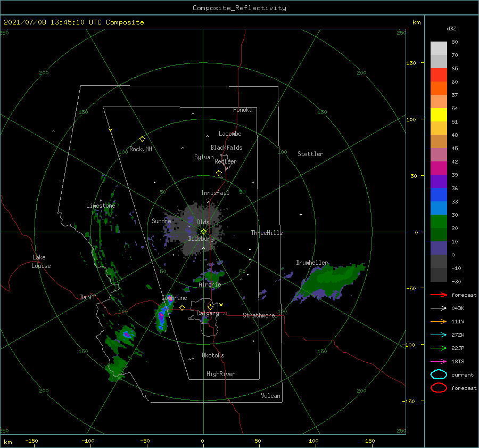Viewport: 479px width, 448px height.
Task: Click the 18TS legend text
Action: 458,362
